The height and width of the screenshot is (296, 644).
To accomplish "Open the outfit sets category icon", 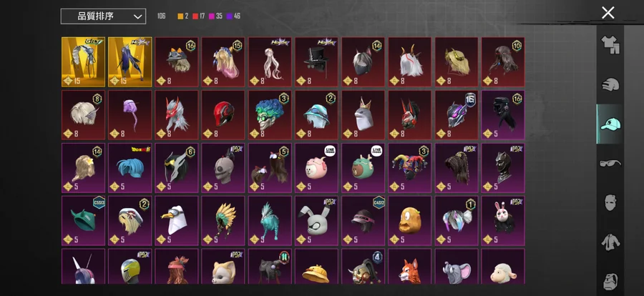I will (x=610, y=45).
